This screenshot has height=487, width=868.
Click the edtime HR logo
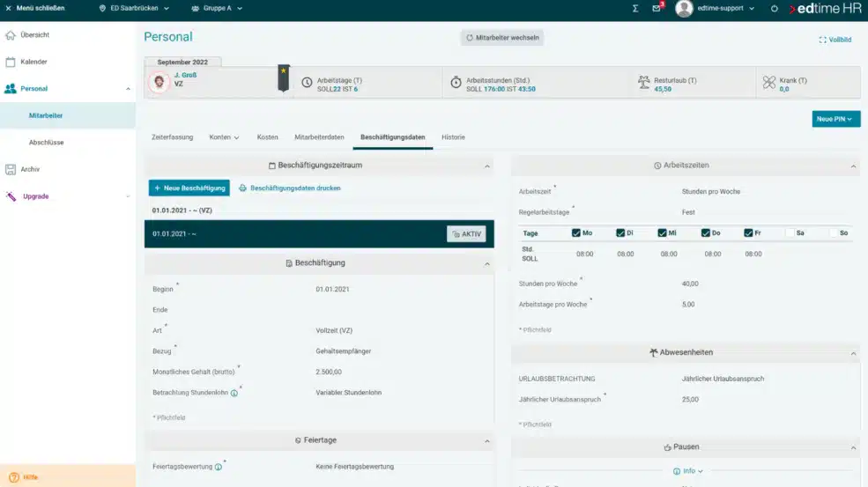pyautogui.click(x=826, y=9)
